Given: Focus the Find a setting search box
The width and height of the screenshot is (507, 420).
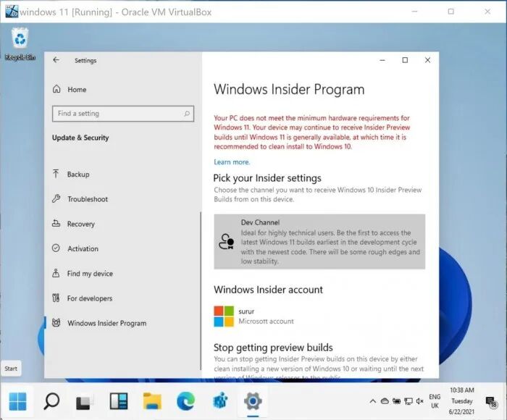Looking at the screenshot, I should coord(123,114).
